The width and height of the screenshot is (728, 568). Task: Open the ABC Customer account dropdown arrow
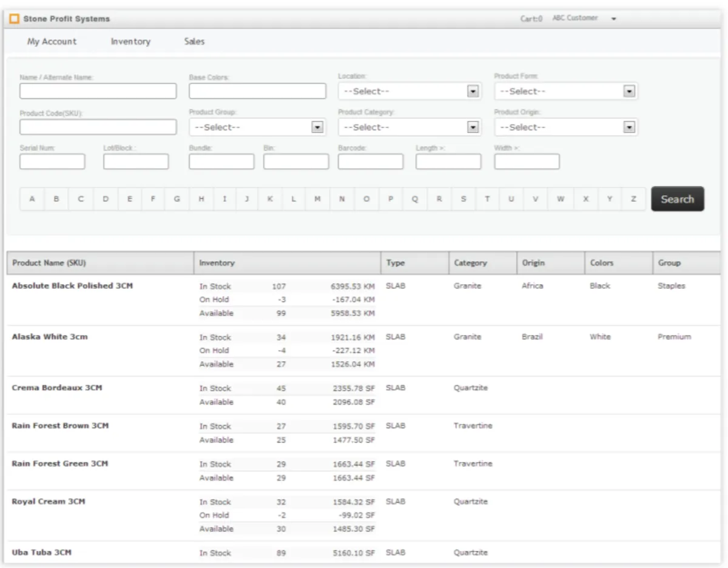[614, 19]
